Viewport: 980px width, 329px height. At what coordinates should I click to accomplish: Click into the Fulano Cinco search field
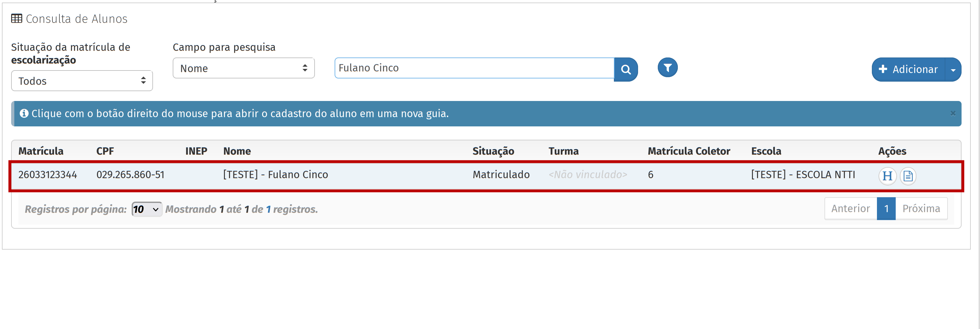click(474, 68)
